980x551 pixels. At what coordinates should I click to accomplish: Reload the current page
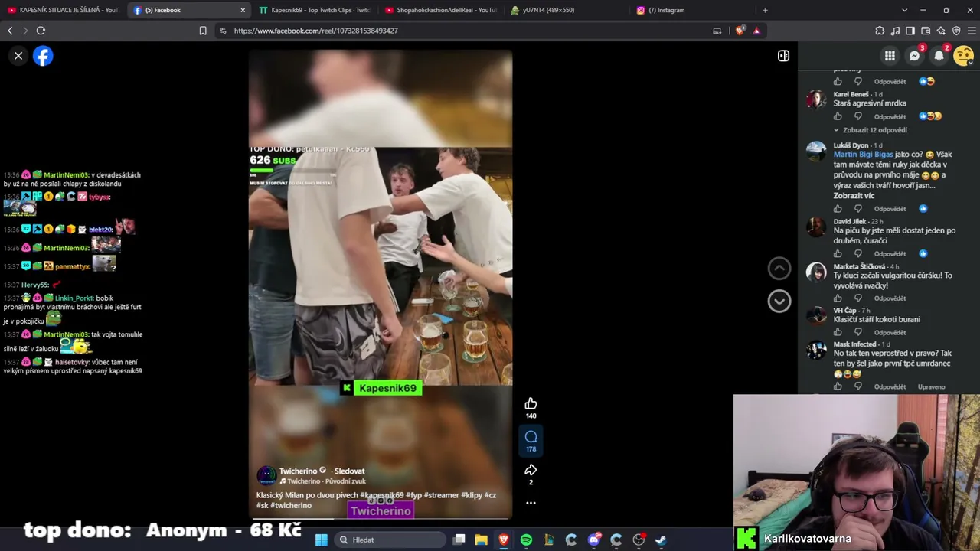(x=41, y=31)
